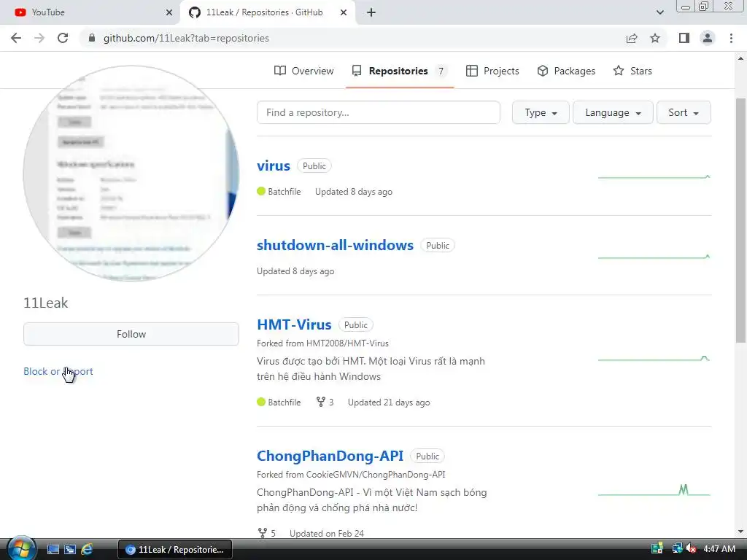The width and height of the screenshot is (747, 560).
Task: Click the address bar URL
Action: point(186,38)
